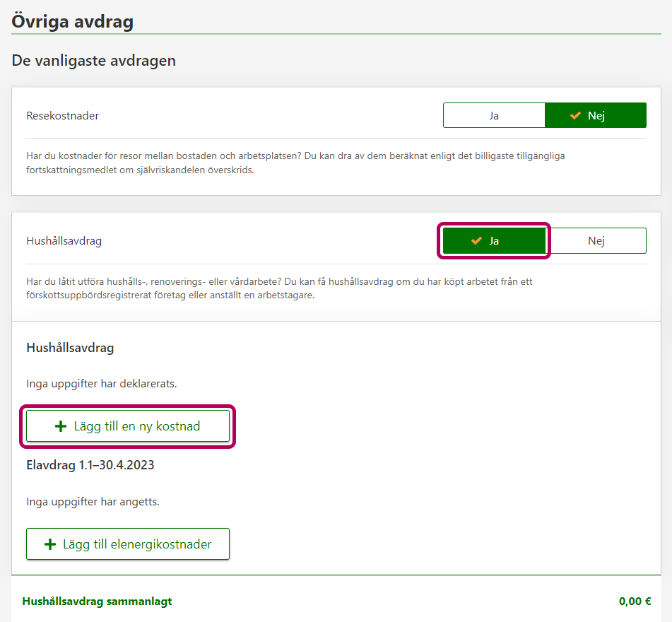Click plus icon beside "Lägg till elenergikostnader"
Viewport: 672px width, 622px height.
coord(50,544)
